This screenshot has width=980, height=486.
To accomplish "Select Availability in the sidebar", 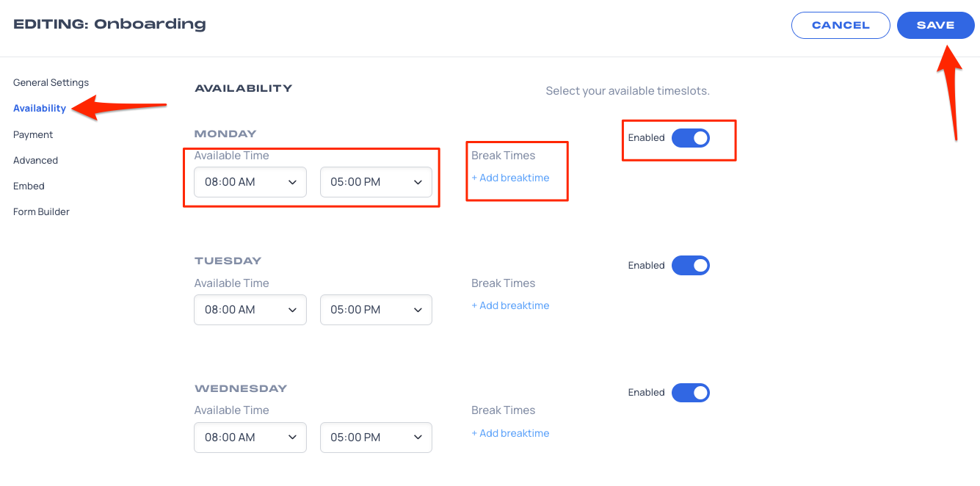I will 40,108.
